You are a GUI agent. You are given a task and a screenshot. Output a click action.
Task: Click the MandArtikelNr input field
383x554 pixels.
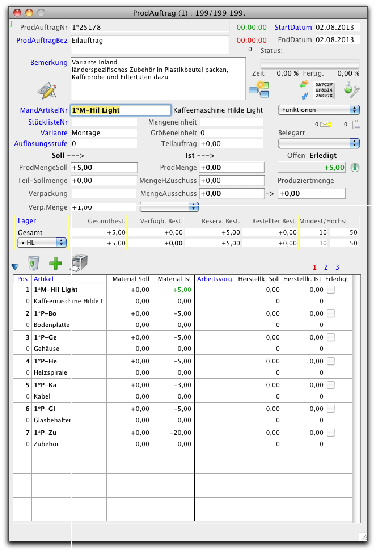click(x=121, y=110)
